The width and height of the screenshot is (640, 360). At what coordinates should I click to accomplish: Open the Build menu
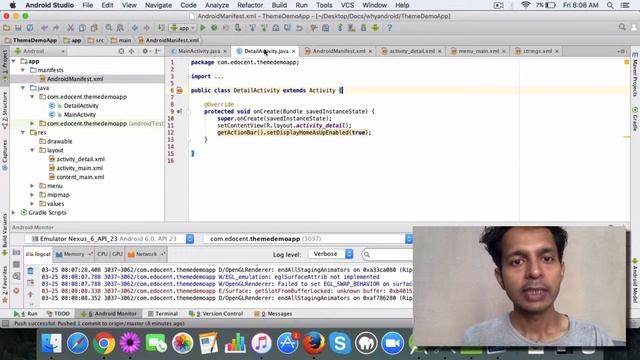(279, 5)
